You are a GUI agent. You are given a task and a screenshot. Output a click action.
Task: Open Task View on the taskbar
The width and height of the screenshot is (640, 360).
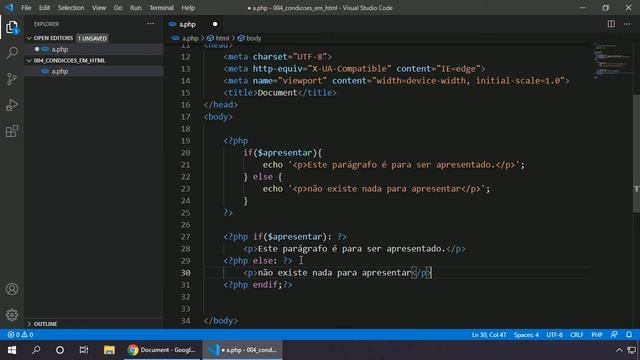[x=84, y=350]
